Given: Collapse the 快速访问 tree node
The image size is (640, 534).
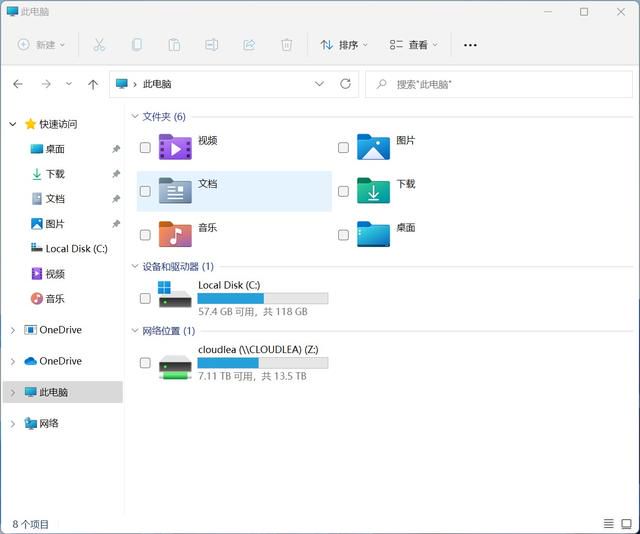Looking at the screenshot, I should pyautogui.click(x=13, y=124).
